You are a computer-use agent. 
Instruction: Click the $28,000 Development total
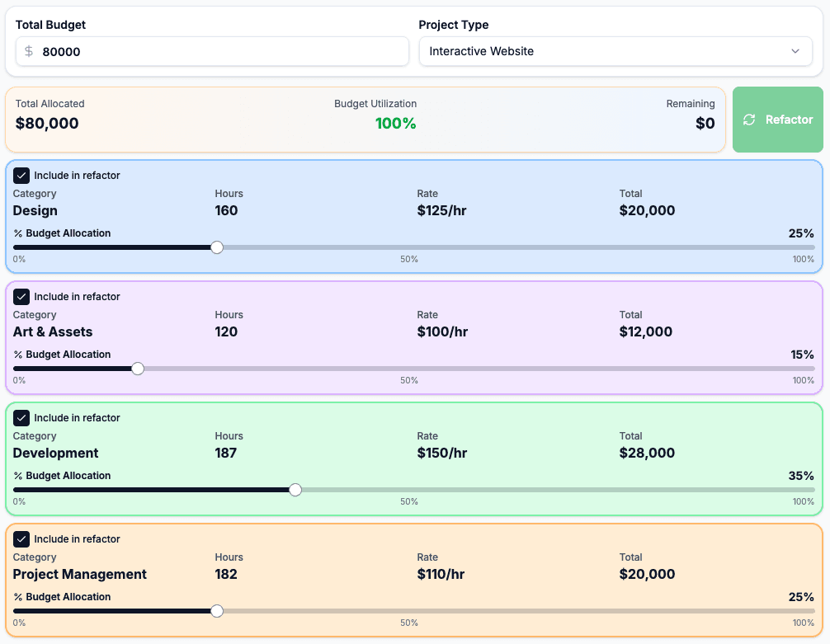click(x=647, y=453)
